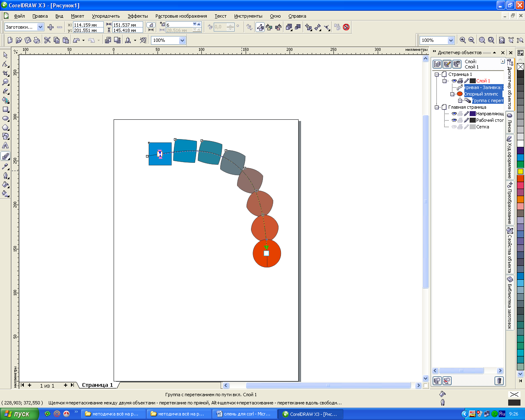Viewport: 525px width, 420px height.
Task: Select the Eyedropper tool in the toolbox
Action: pos(5,166)
